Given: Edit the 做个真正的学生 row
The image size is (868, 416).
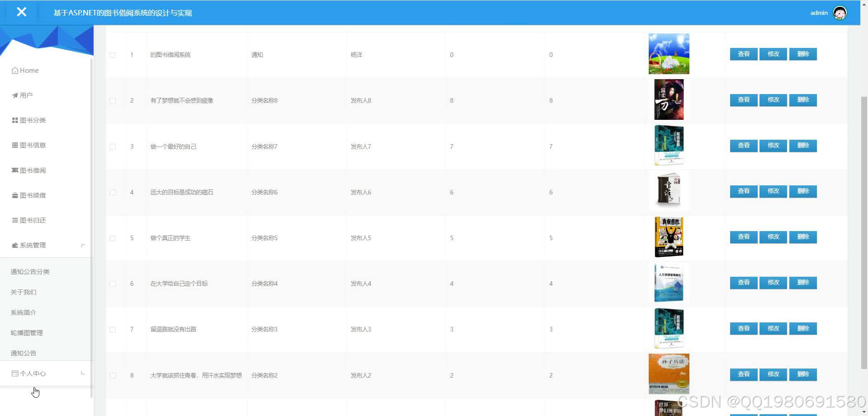Looking at the screenshot, I should (x=773, y=237).
